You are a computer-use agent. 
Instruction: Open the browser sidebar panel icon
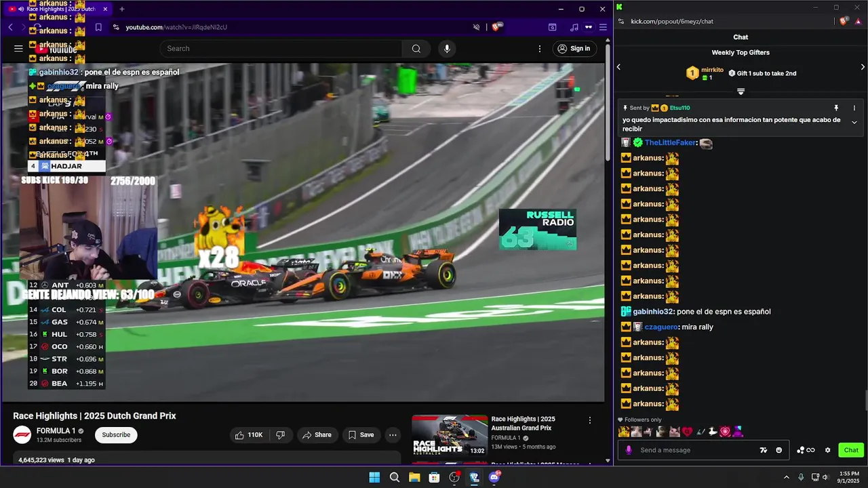coord(553,27)
